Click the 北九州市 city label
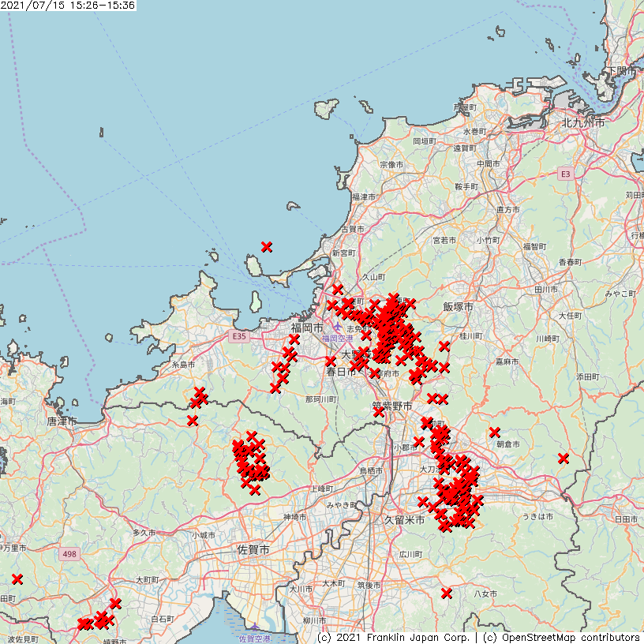The image size is (644, 644). pyautogui.click(x=583, y=122)
